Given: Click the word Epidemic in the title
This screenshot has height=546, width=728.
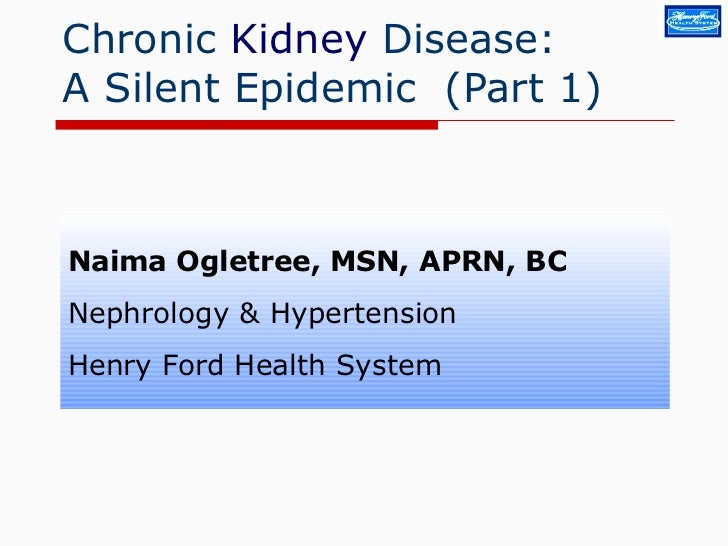Looking at the screenshot, I should [x=326, y=89].
